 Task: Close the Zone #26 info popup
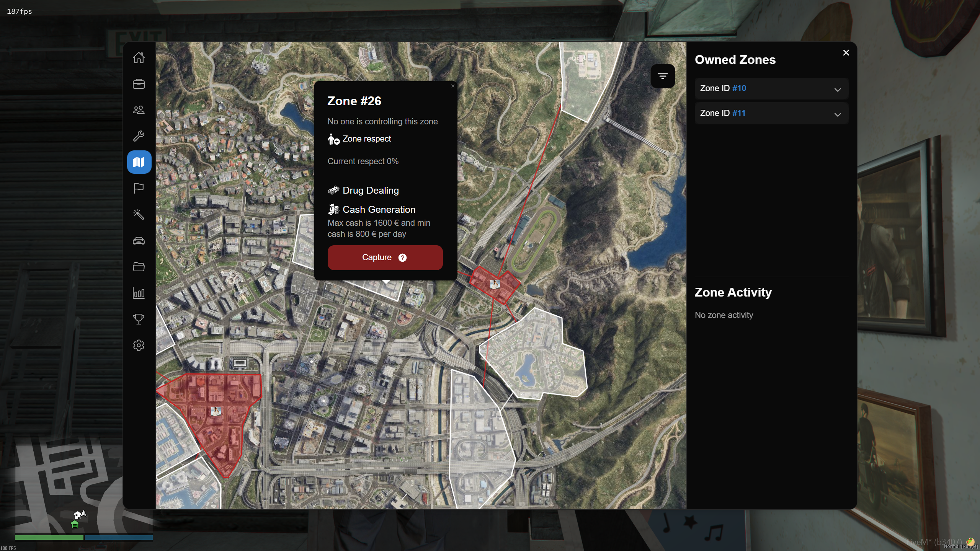(452, 86)
